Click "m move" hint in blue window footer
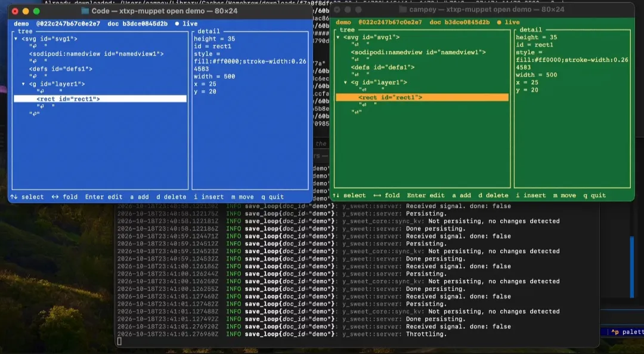The image size is (644, 354). coord(242,197)
